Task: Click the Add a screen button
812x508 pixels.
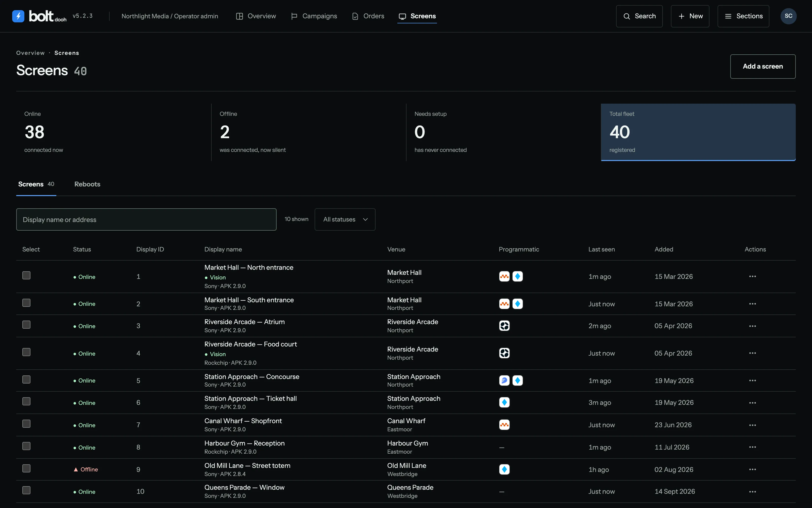Action: 763,67
